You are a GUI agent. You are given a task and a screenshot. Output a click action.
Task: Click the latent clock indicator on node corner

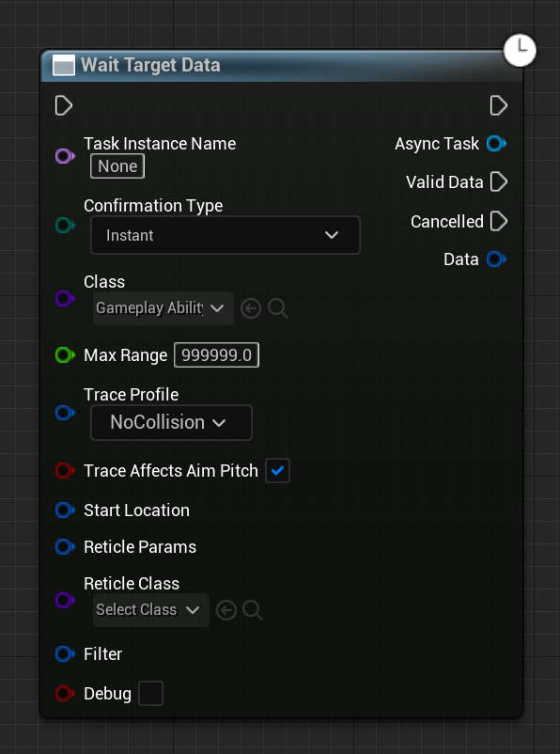coord(520,51)
